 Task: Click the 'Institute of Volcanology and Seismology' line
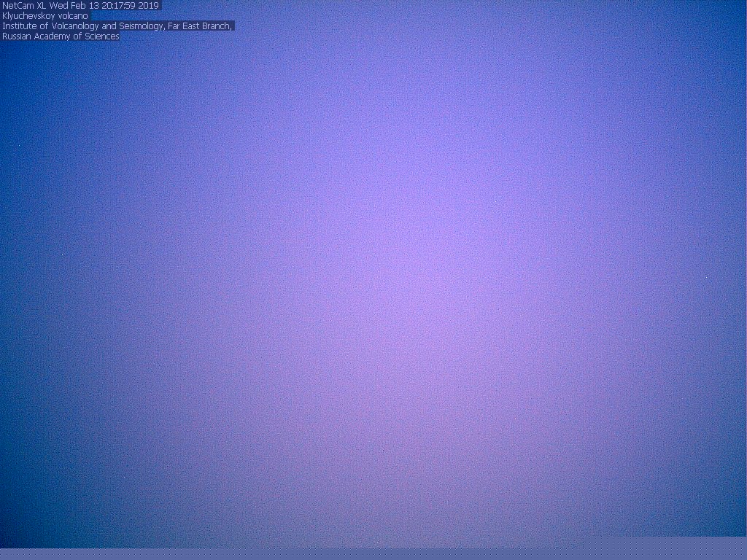(x=117, y=26)
